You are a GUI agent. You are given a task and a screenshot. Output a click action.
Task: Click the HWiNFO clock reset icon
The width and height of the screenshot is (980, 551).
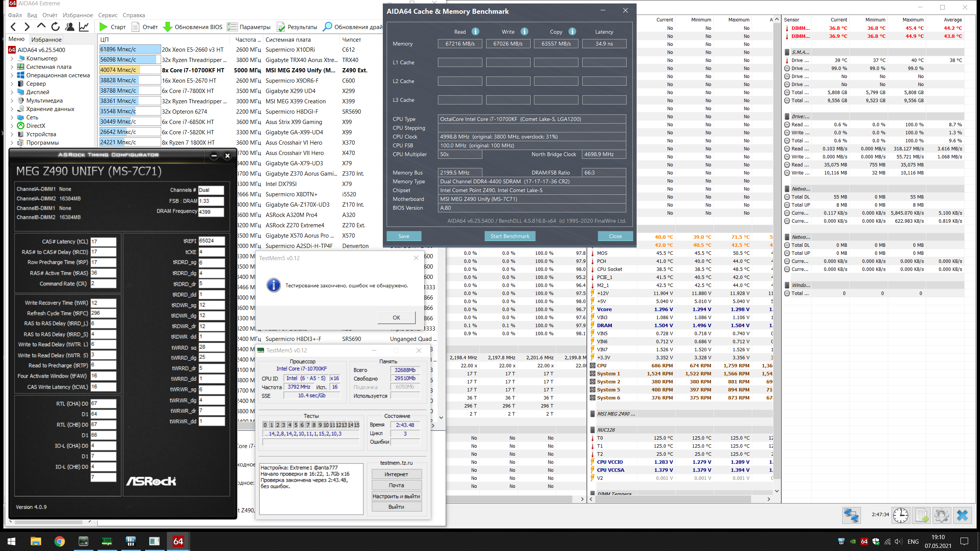click(x=900, y=515)
